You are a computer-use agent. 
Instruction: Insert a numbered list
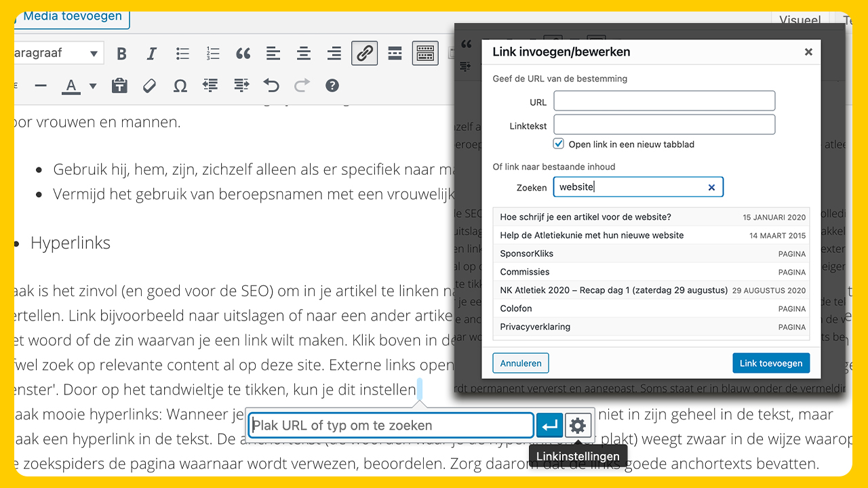(x=213, y=54)
